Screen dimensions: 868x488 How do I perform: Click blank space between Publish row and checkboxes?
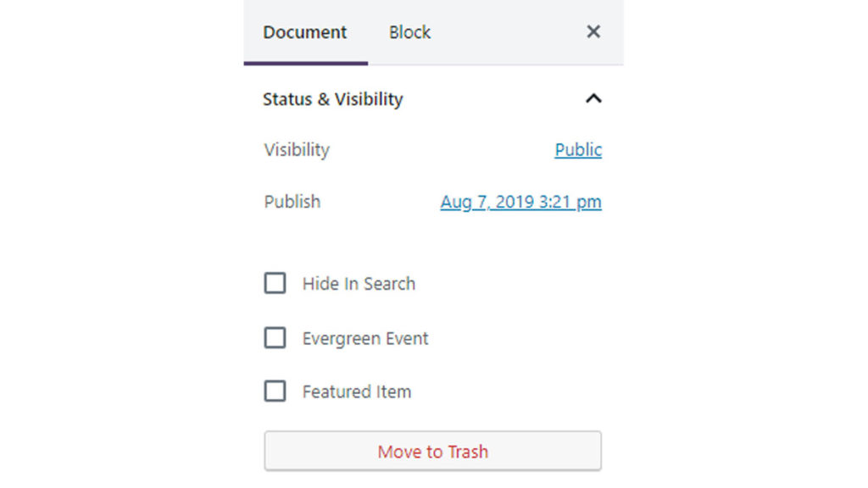[x=432, y=241]
